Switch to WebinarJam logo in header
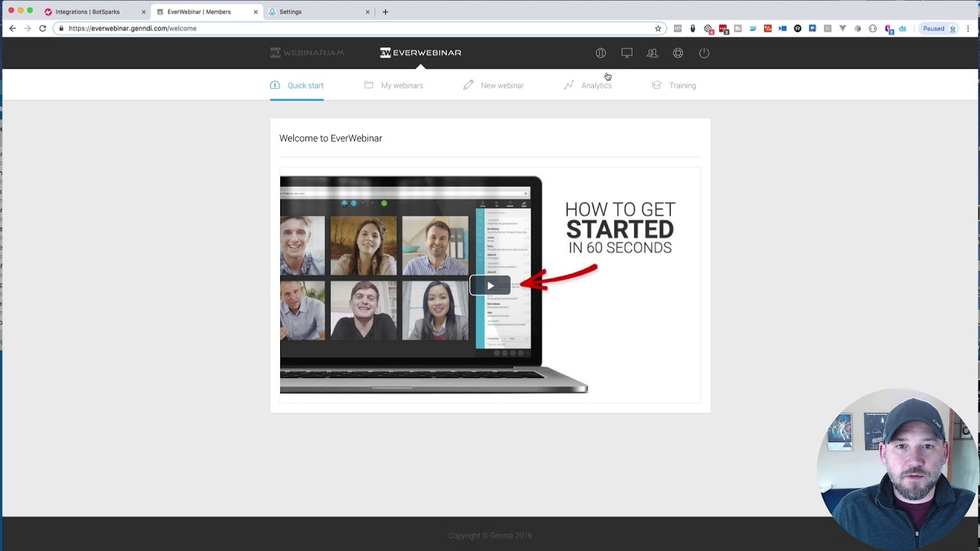The width and height of the screenshot is (980, 551). click(x=307, y=53)
